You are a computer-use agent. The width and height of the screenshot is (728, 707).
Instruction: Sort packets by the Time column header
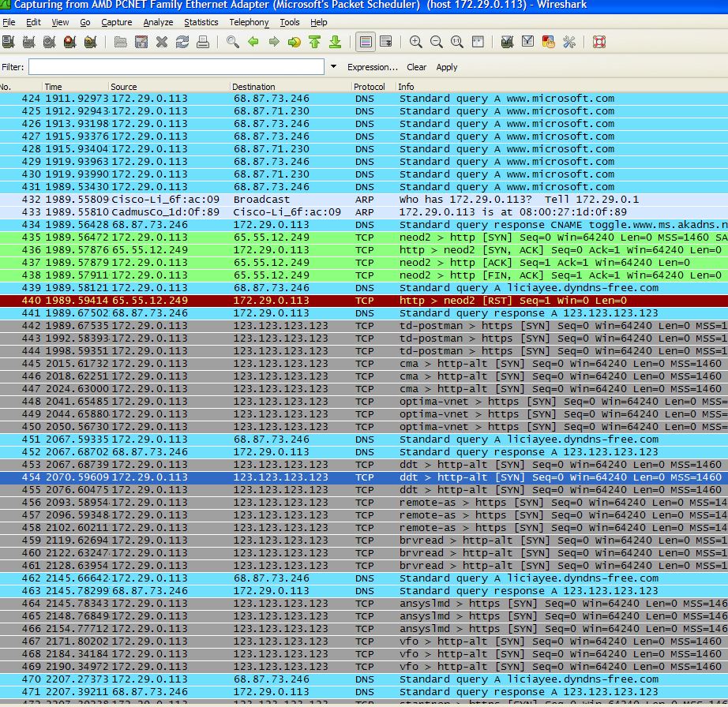click(x=75, y=87)
